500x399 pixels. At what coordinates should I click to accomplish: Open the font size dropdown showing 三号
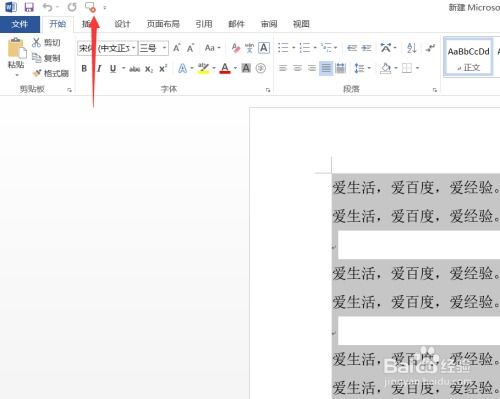[x=164, y=48]
